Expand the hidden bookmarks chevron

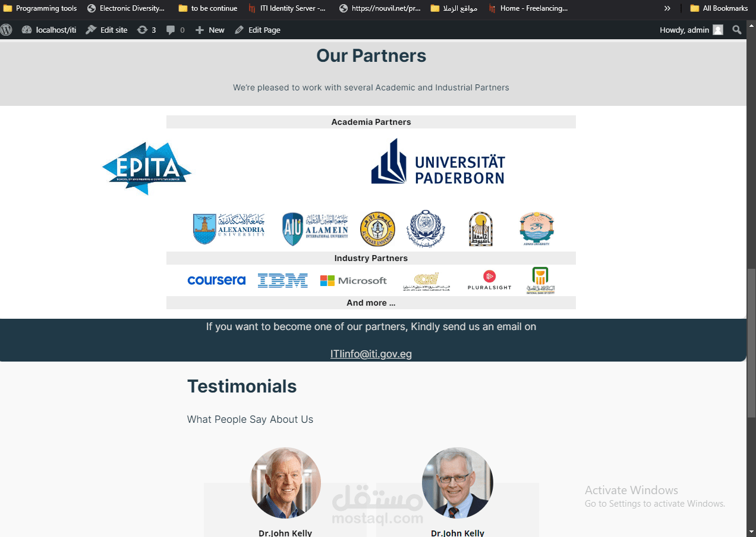667,8
